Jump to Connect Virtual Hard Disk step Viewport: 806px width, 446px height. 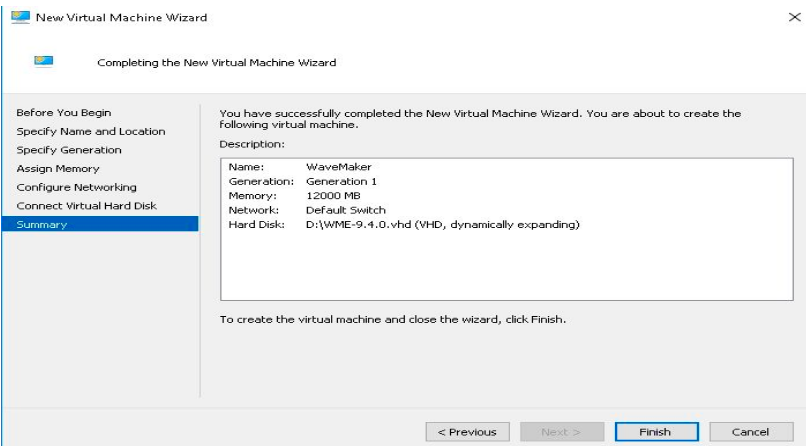(87, 206)
